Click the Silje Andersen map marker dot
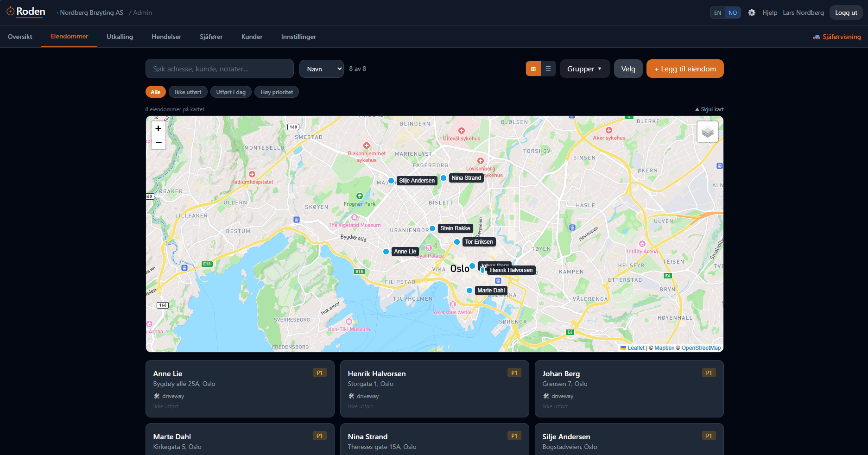Screen dimensions: 868x455 click(x=391, y=181)
